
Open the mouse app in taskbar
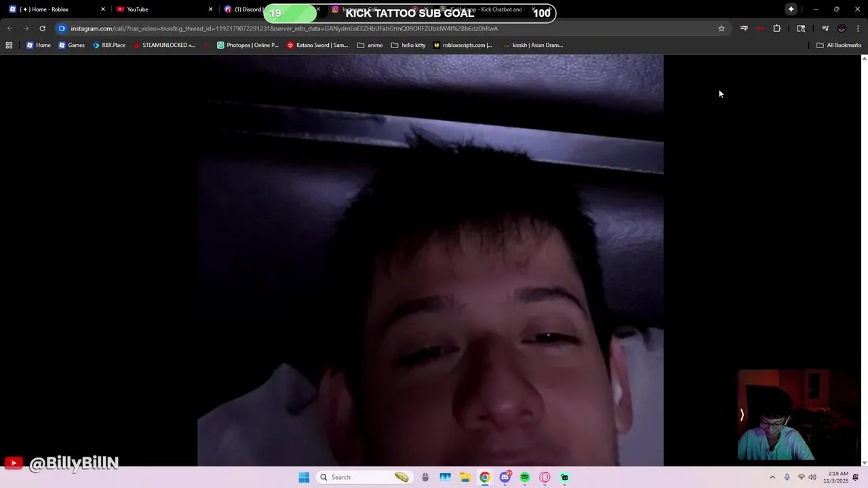pos(425,477)
